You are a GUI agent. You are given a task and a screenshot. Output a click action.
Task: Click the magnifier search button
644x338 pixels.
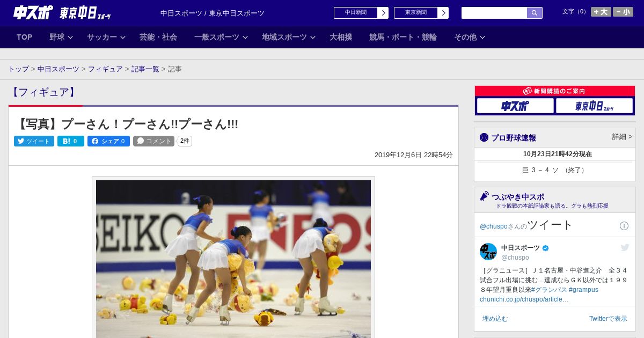(535, 13)
